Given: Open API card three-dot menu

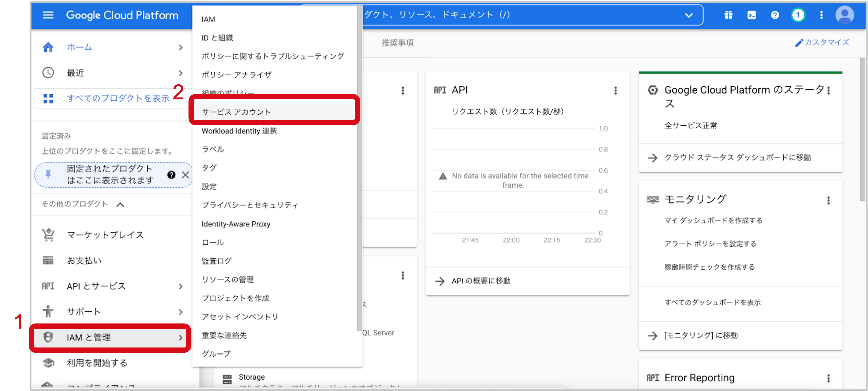Looking at the screenshot, I should coord(615,90).
